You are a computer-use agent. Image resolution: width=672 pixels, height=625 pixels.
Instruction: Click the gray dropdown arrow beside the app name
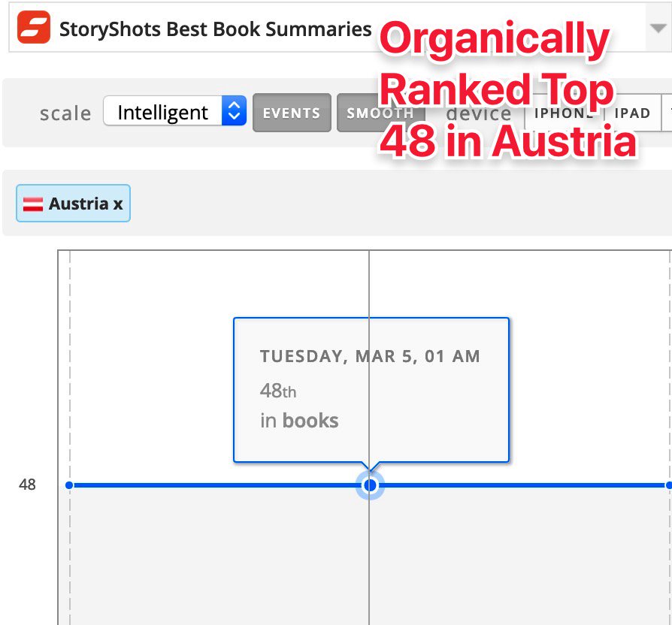(x=658, y=28)
